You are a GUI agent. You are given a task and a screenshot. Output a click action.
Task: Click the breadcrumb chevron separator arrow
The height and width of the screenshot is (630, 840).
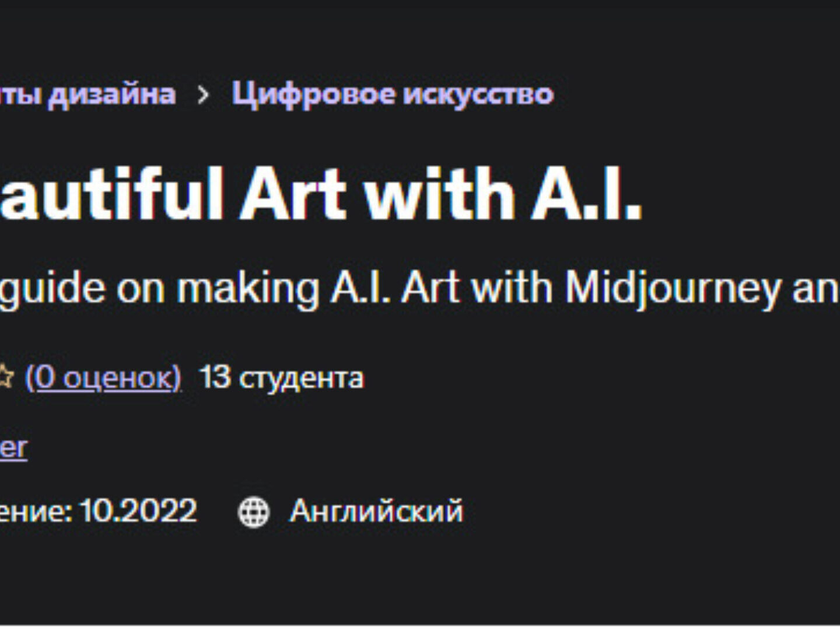(x=203, y=94)
